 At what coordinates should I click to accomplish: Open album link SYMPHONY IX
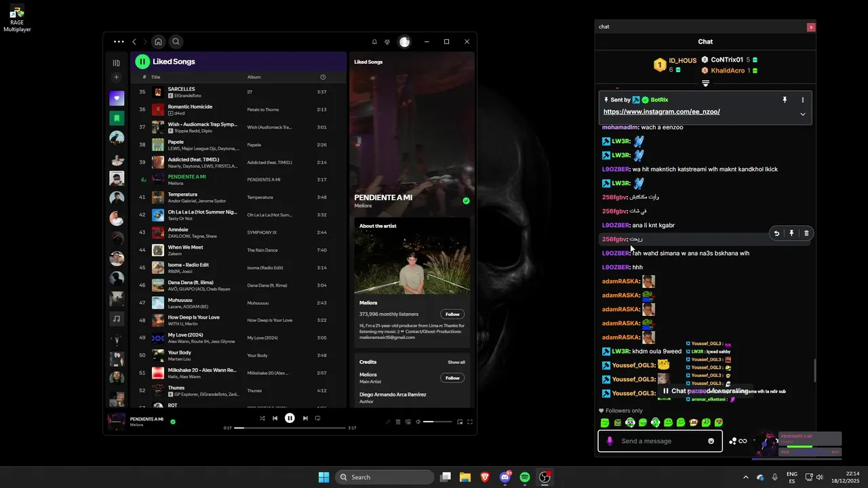pyautogui.click(x=262, y=232)
